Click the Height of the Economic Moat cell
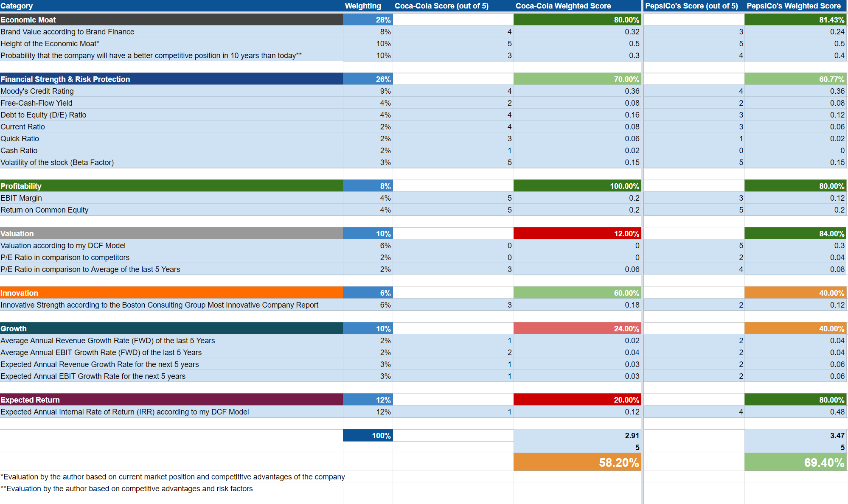Image resolution: width=848 pixels, height=504 pixels. [x=171, y=43]
